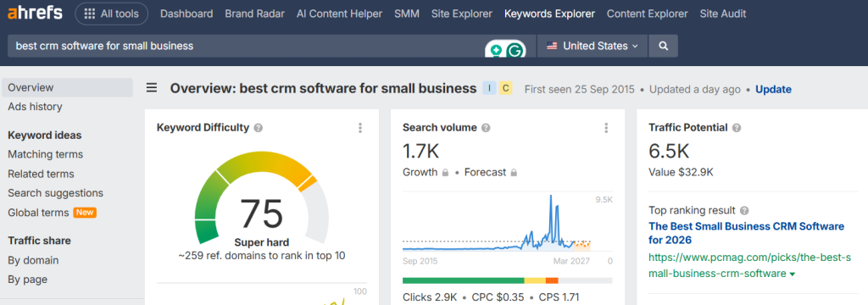Click the Value $32.9K text
This screenshot has height=305, width=868.
681,172
